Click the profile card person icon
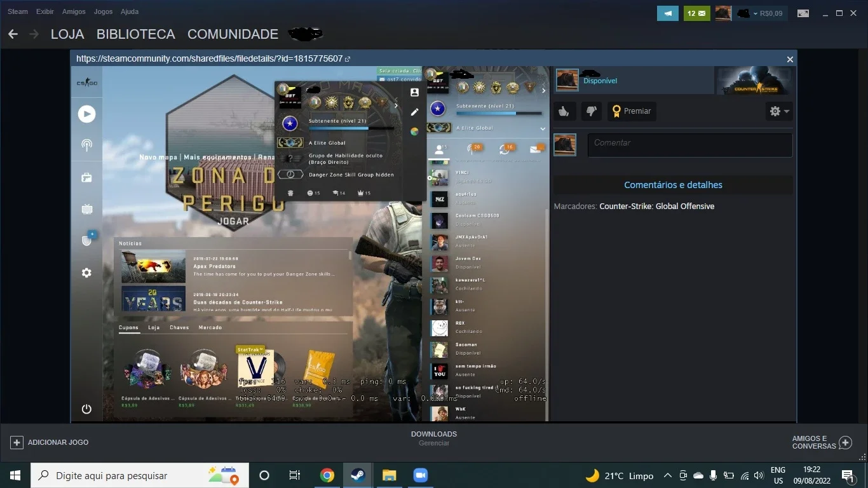The image size is (868, 488). [x=414, y=92]
